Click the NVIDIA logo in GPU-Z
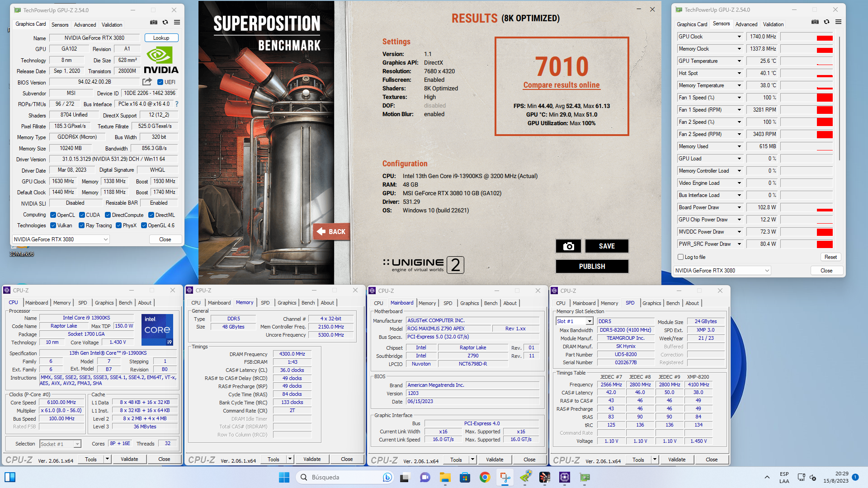868x488 pixels. [x=161, y=60]
